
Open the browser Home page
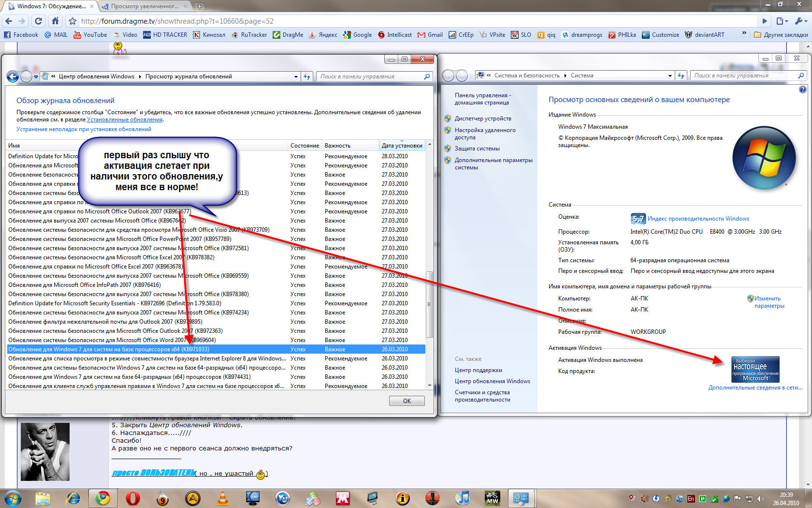tap(55, 21)
